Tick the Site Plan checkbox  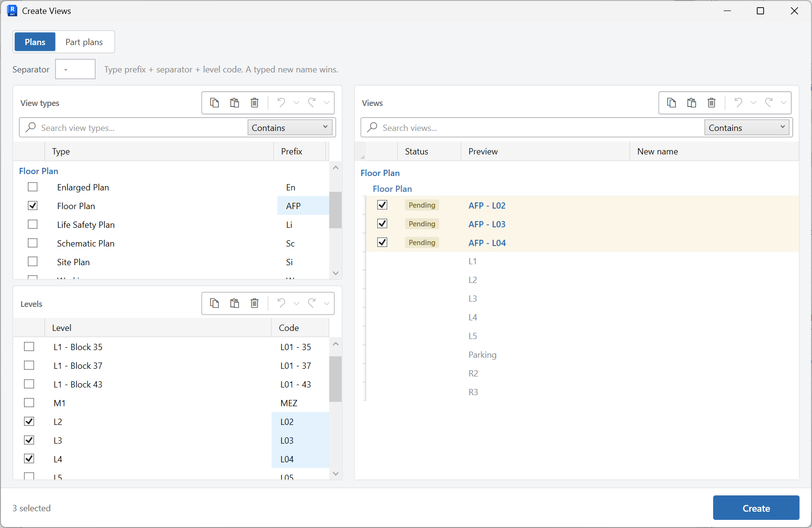[x=33, y=262]
